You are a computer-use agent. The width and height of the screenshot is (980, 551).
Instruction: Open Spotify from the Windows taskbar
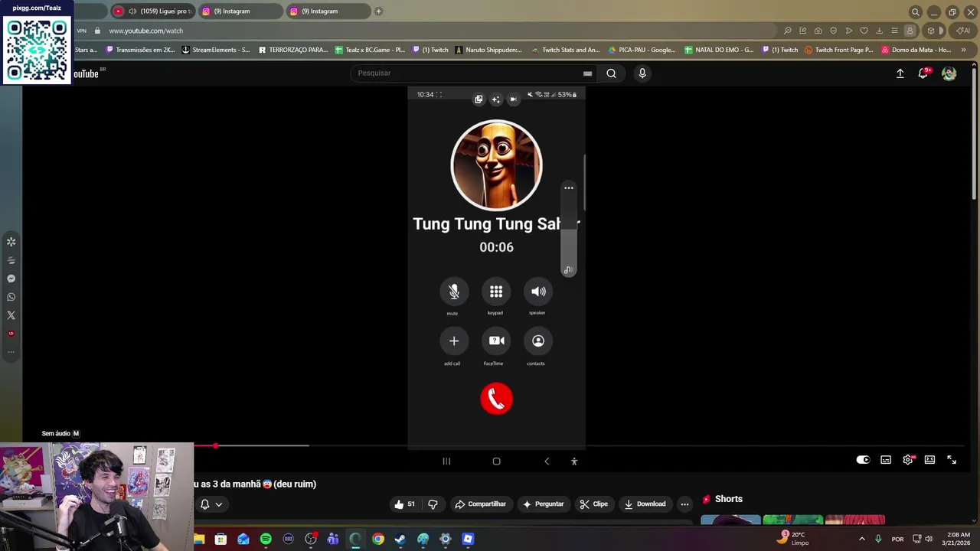[266, 539]
